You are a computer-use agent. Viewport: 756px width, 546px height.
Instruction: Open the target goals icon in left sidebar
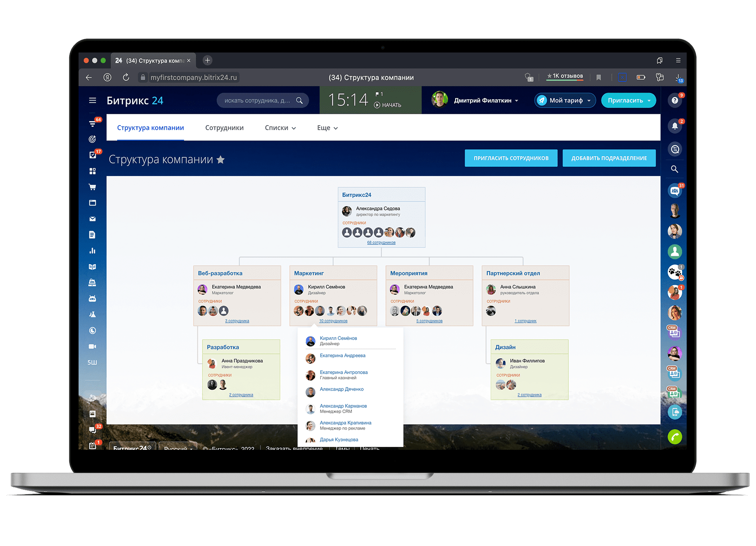[x=92, y=139]
